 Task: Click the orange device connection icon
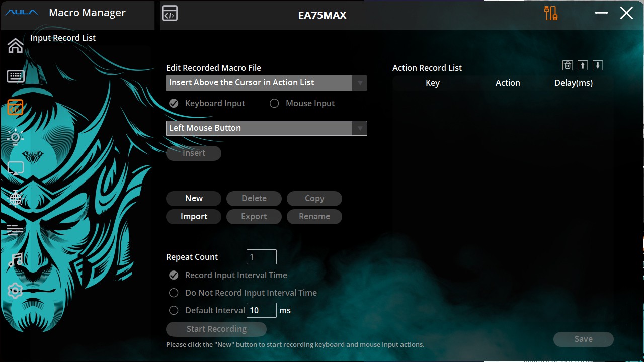point(551,13)
